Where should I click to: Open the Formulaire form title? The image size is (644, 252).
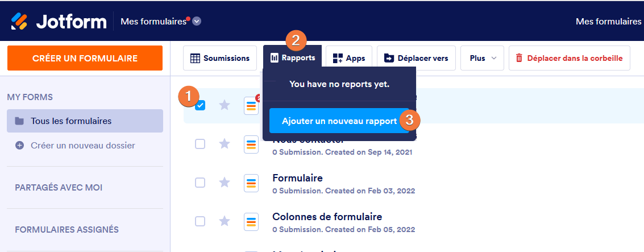click(x=297, y=178)
